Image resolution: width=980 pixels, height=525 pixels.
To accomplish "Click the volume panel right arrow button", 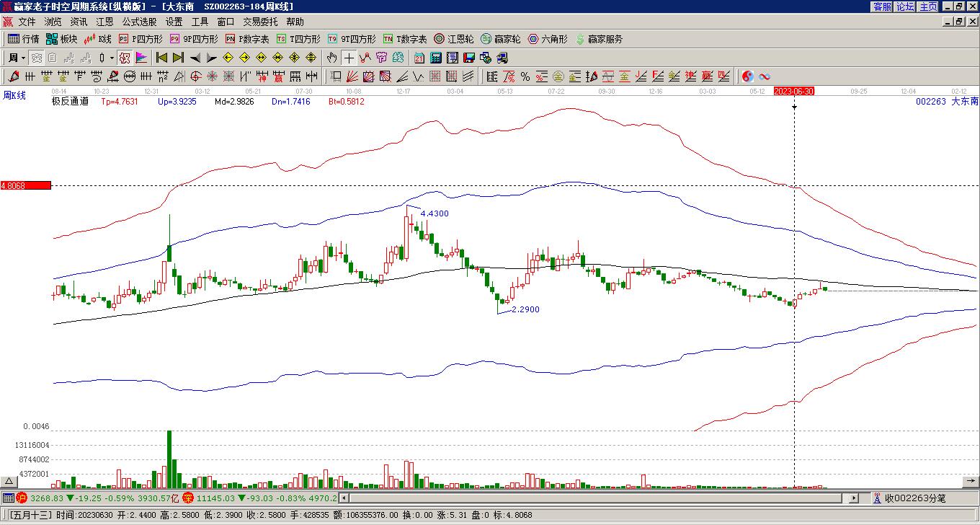I will click(x=971, y=481).
